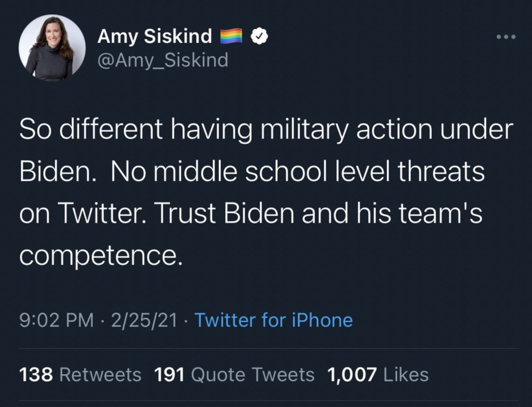Show the Likes list
Screen dimensions: 532x407
pos(406,375)
